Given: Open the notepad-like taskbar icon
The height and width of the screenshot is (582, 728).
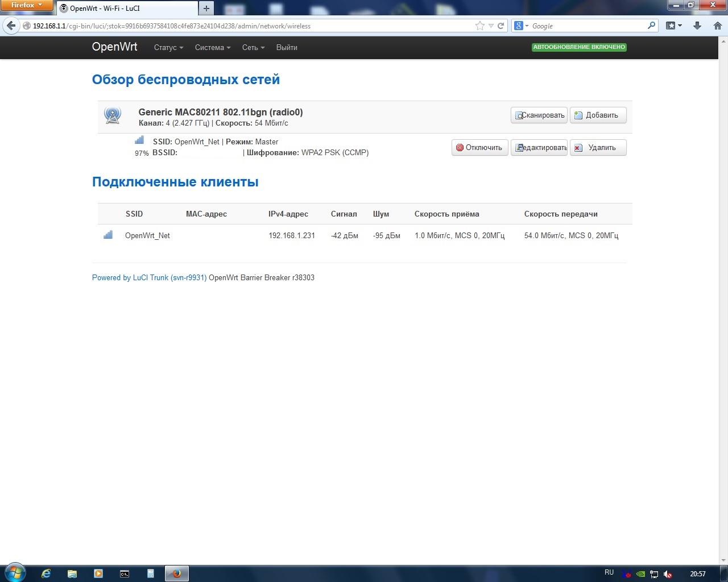Looking at the screenshot, I should [x=151, y=573].
